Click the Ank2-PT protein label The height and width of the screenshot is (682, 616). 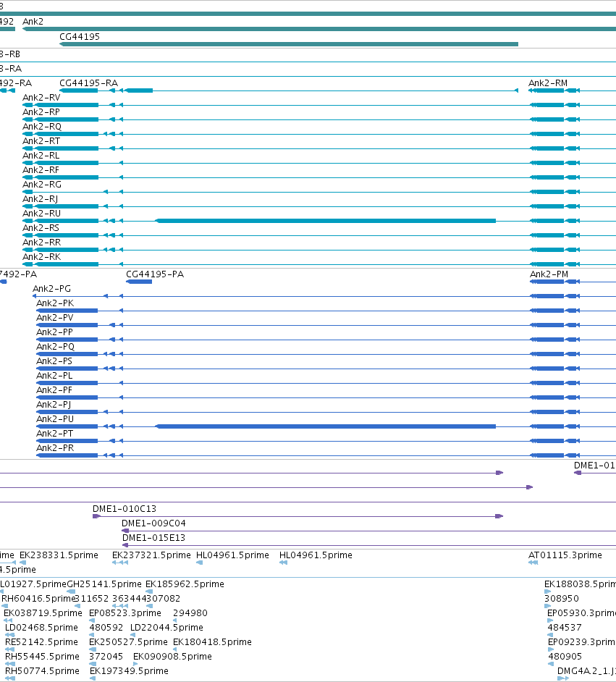coord(54,433)
